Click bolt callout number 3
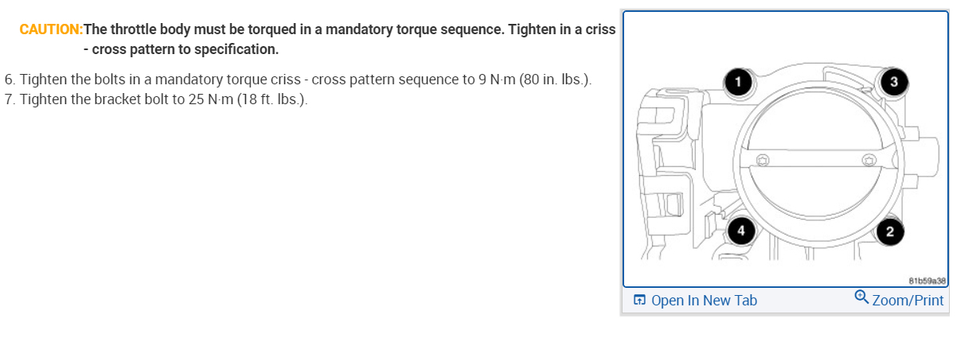 pos(893,82)
